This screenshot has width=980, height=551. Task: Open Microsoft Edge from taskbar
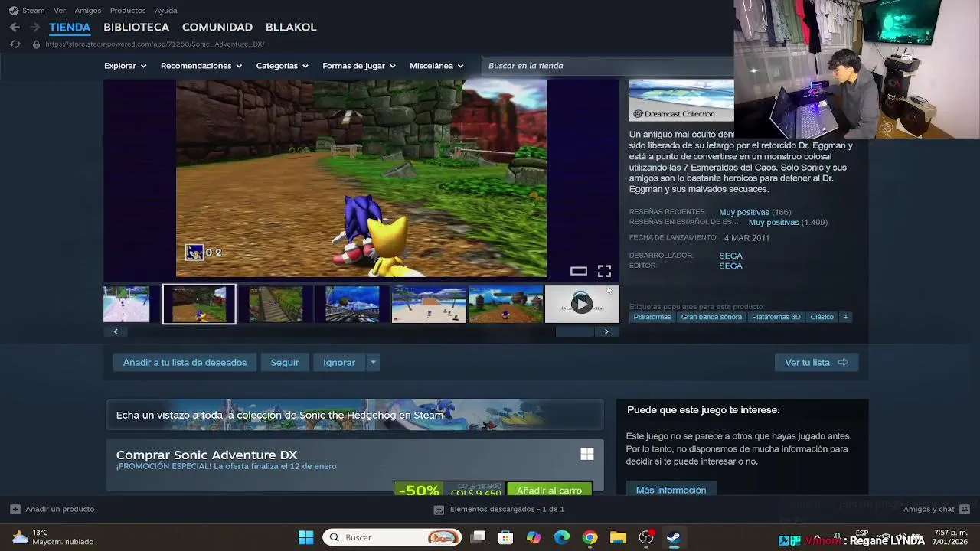coord(562,537)
